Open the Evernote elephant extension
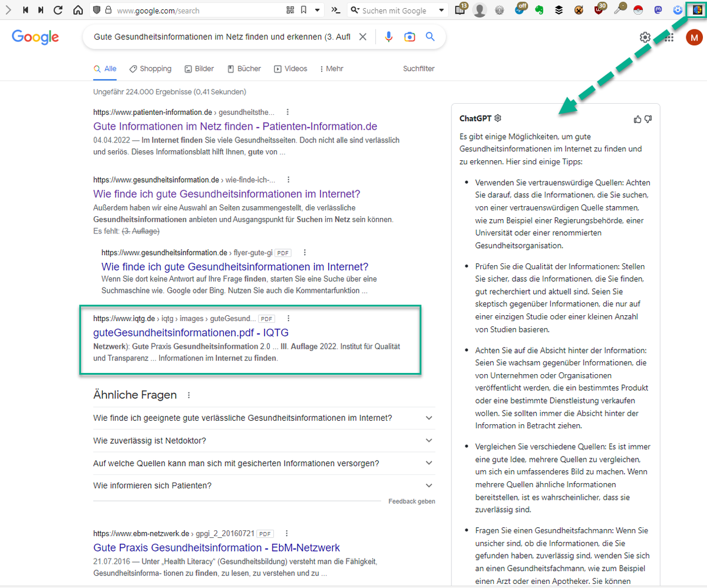 coord(539,10)
